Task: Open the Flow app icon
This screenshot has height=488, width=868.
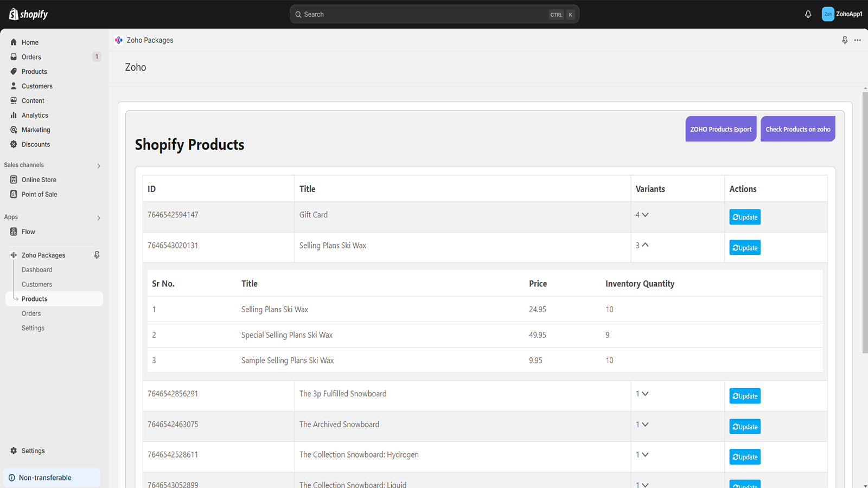Action: [14, 232]
